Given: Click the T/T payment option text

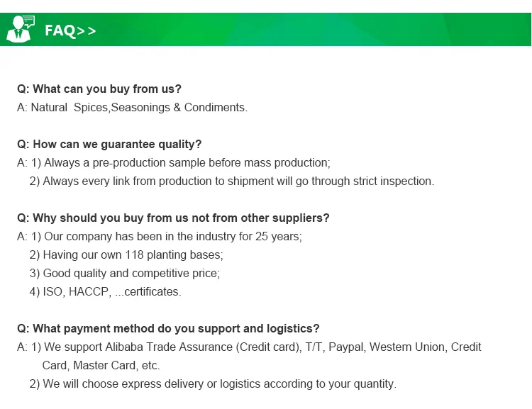Looking at the screenshot, I should click(314, 347).
